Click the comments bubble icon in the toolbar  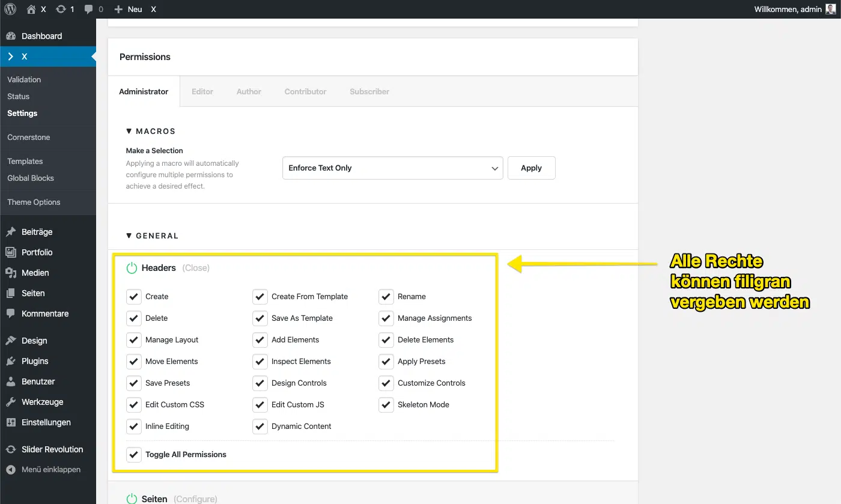89,9
